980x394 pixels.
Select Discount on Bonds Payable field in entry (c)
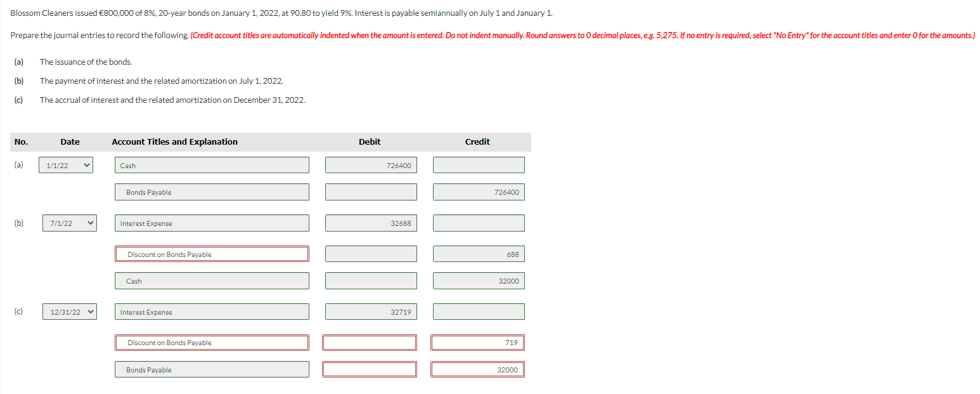[212, 343]
